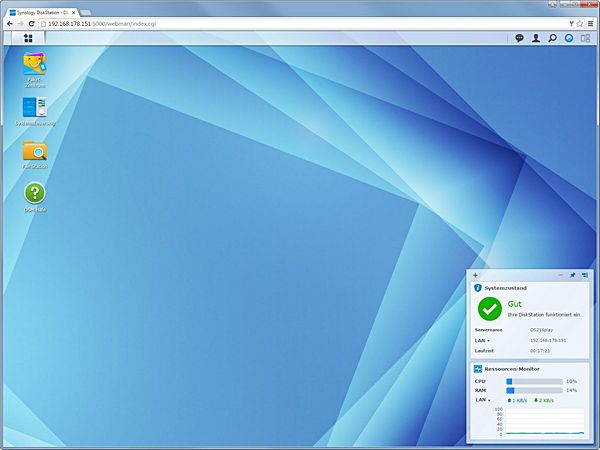Screen dimensions: 600x450
Task: Click the Ressourcen-Monitor widget icon
Action: coord(478,369)
